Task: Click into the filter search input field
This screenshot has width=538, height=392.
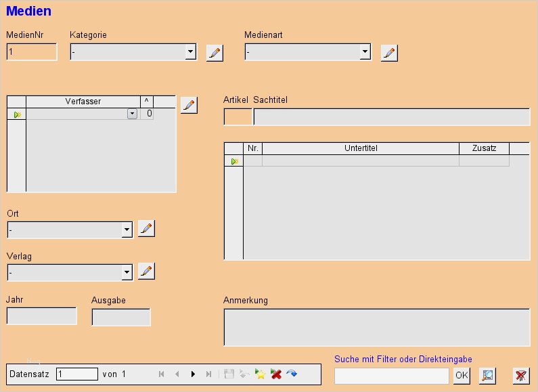Action: (x=392, y=376)
